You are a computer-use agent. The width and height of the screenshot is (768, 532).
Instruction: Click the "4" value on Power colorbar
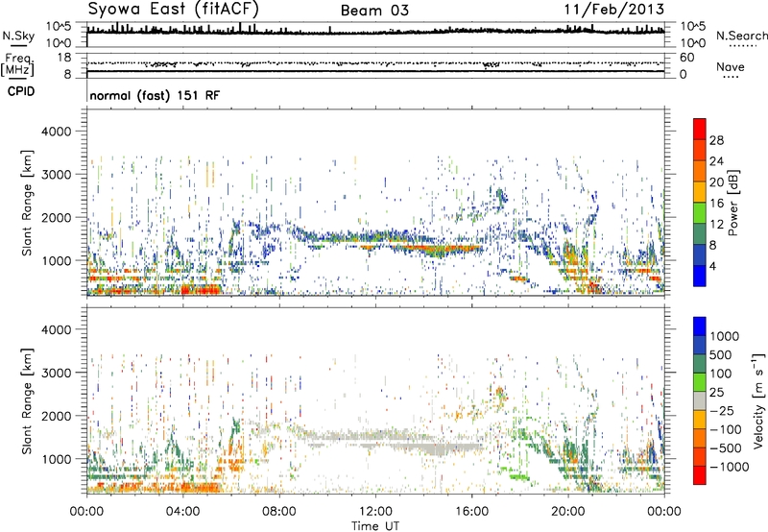coord(712,267)
